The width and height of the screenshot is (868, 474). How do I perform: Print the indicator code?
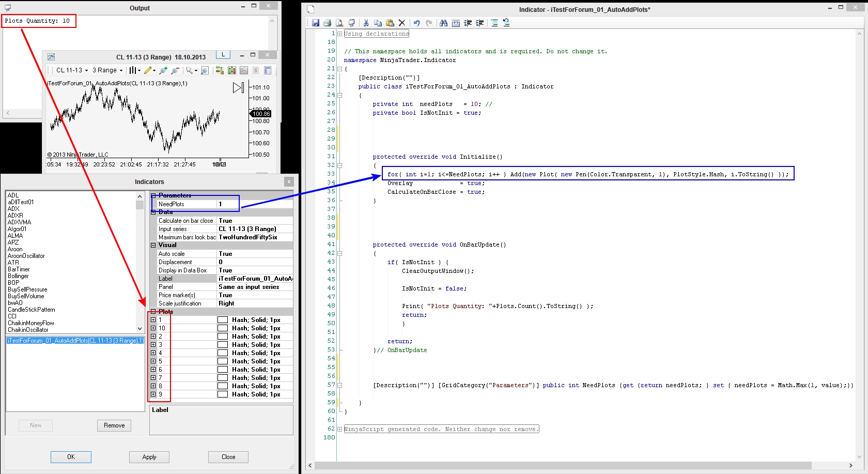(327, 23)
